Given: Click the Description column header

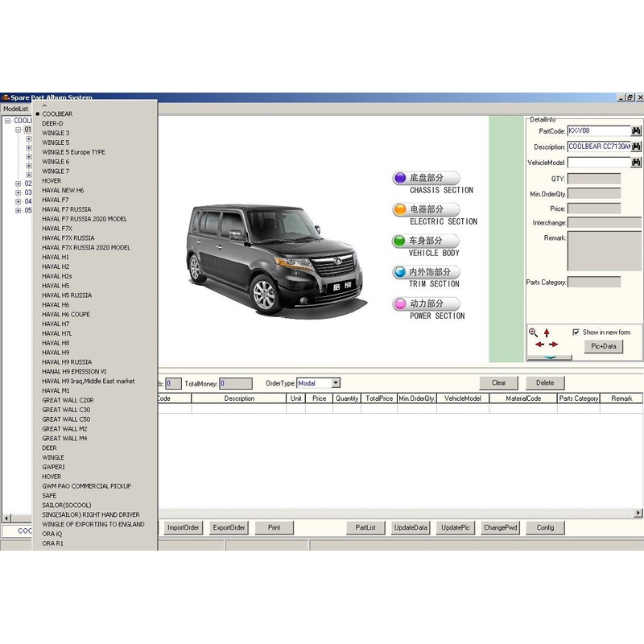Looking at the screenshot, I should [x=239, y=398].
